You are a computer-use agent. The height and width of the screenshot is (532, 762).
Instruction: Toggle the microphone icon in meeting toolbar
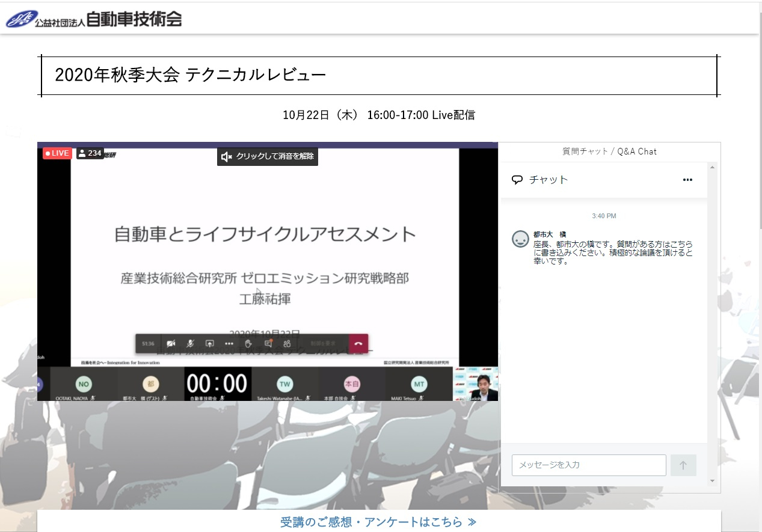coord(190,343)
